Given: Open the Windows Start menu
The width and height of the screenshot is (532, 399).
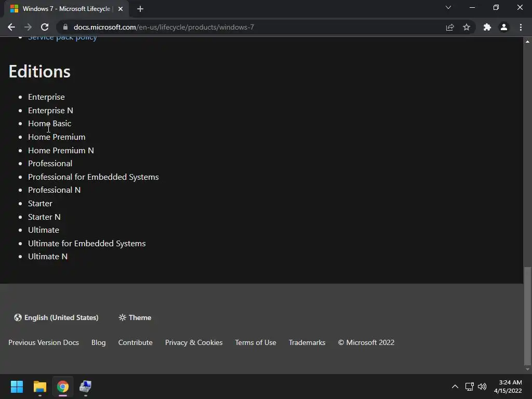Looking at the screenshot, I should 17,387.
